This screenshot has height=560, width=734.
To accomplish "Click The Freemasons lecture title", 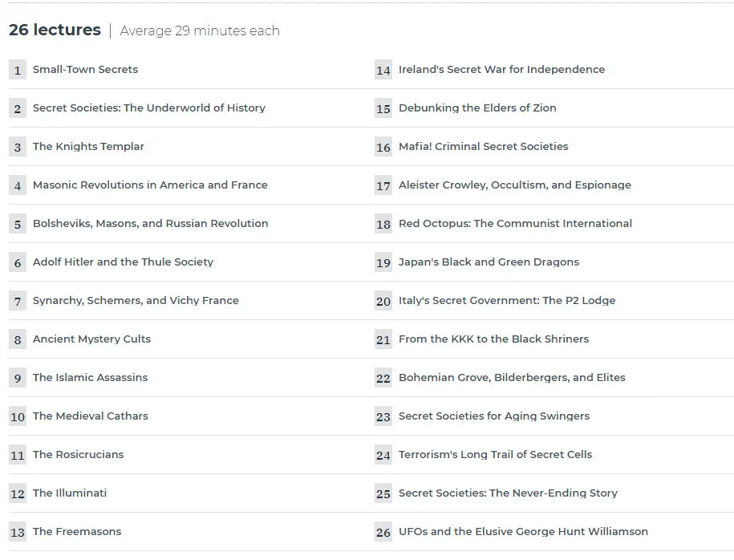I will 77,531.
